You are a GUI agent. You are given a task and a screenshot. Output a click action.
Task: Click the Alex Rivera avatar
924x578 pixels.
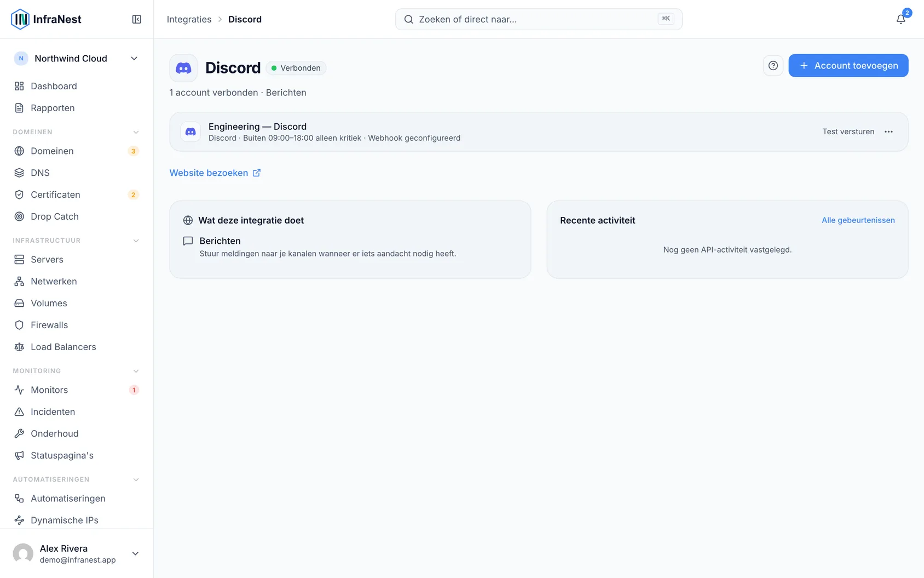23,553
